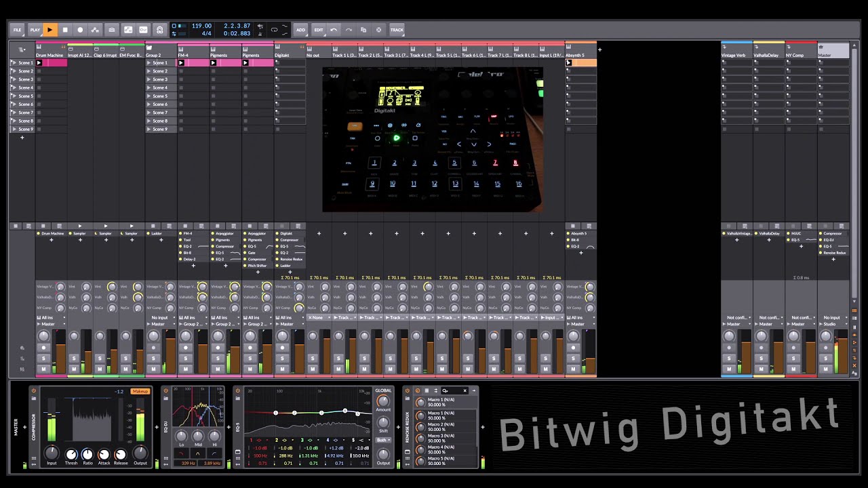Screen dimensions: 868x488
Task: Mute the Digitakt track
Action: (x=283, y=369)
